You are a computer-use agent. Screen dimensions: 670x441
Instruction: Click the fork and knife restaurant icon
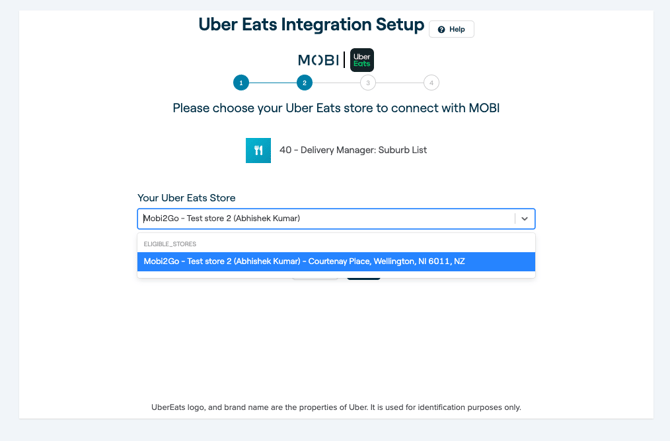(x=258, y=150)
